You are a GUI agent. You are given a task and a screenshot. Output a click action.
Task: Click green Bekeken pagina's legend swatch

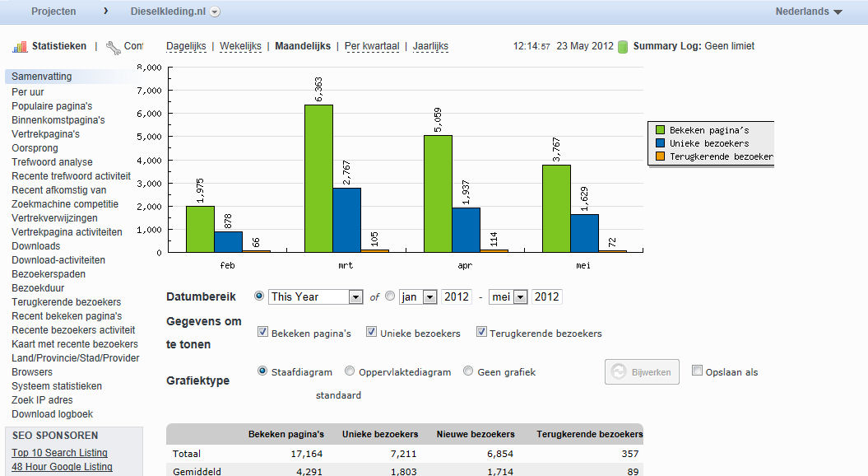pos(660,129)
